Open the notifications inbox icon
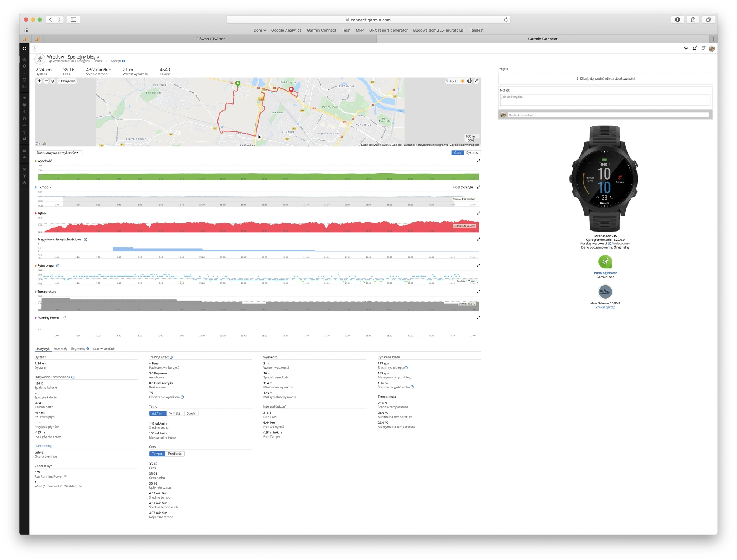Image resolution: width=737 pixels, height=560 pixels. pyautogui.click(x=695, y=48)
